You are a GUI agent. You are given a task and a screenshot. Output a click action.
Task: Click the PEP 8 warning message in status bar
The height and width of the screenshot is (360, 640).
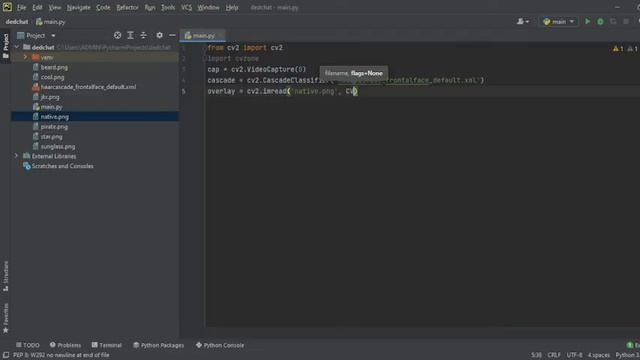click(x=61, y=355)
